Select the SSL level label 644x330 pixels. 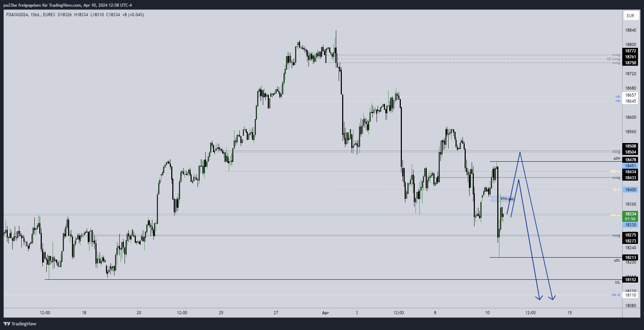coord(617,283)
